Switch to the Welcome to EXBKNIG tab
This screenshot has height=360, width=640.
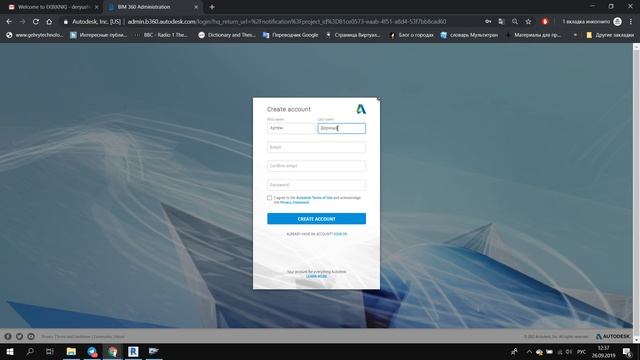53,7
